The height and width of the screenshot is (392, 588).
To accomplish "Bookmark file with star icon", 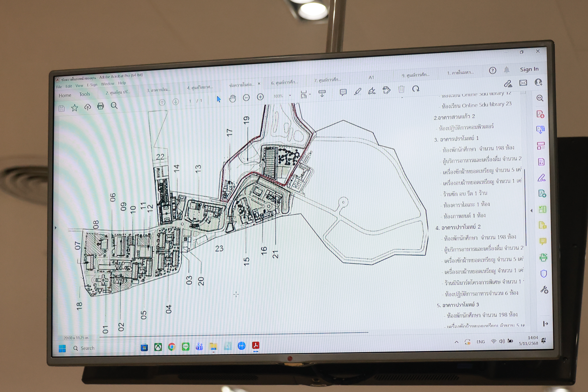I will (x=74, y=108).
